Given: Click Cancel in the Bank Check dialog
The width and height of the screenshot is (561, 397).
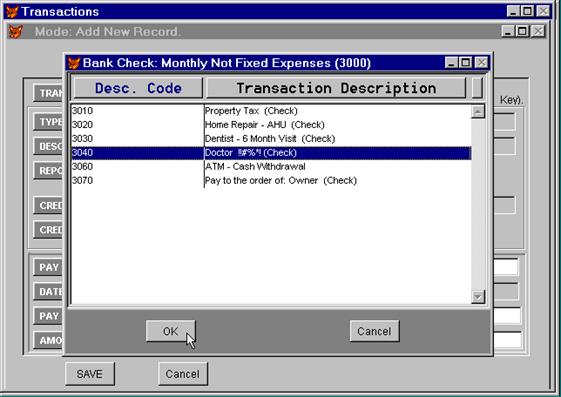Looking at the screenshot, I should tap(375, 331).
